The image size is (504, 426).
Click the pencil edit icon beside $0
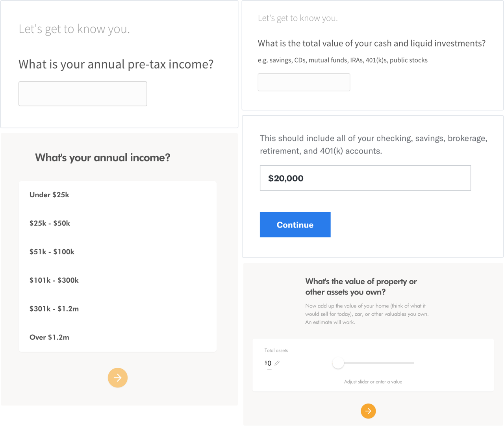point(277,363)
